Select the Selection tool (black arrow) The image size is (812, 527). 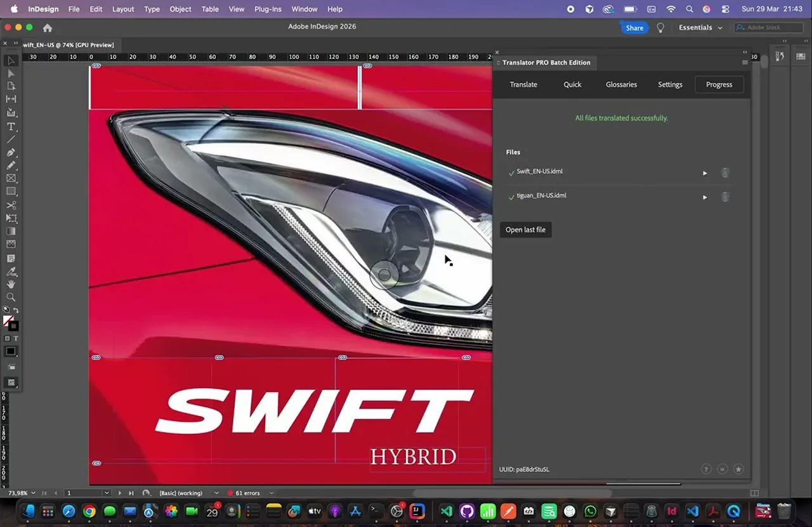(11, 61)
